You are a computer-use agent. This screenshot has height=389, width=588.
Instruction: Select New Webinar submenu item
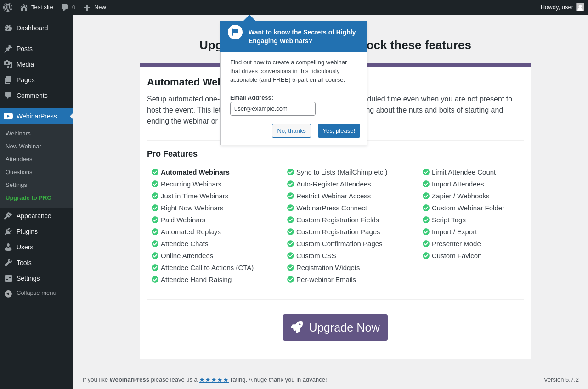[x=23, y=147]
